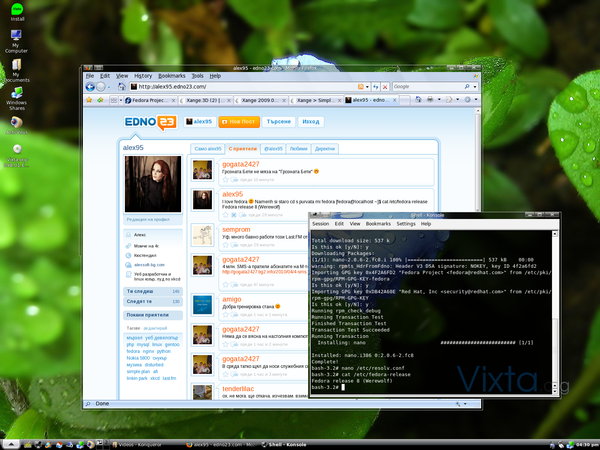Screen dimensions: 600x450
Task: Switch to the Xange 2009.0 browser tab
Action: pyautogui.click(x=260, y=100)
